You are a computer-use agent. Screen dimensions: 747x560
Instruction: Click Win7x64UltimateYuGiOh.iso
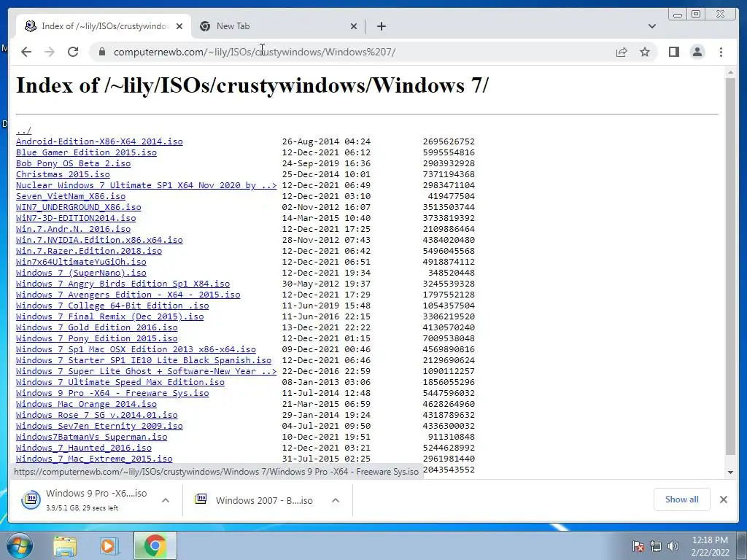pos(81,262)
